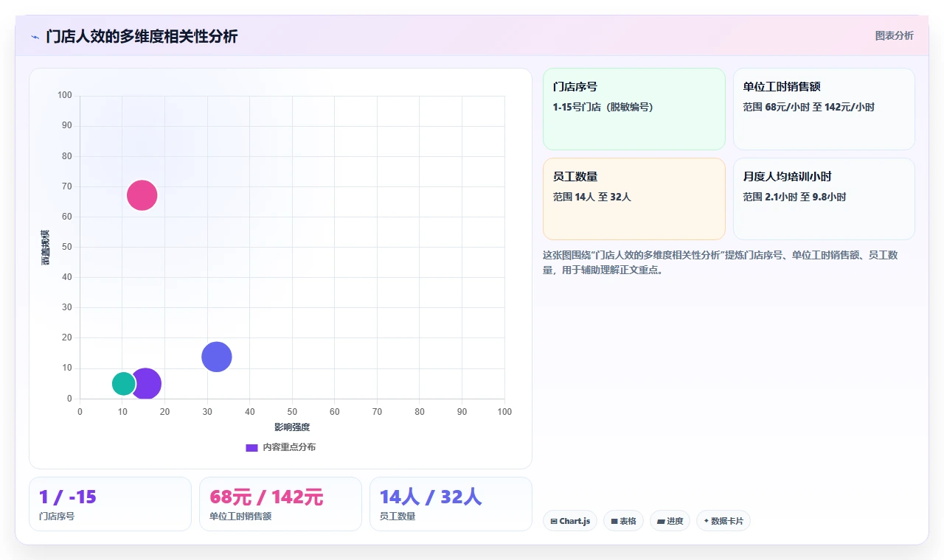Viewport: 944px width, 560px height.
Task: Open the 员工数量 info card
Action: coord(634,199)
